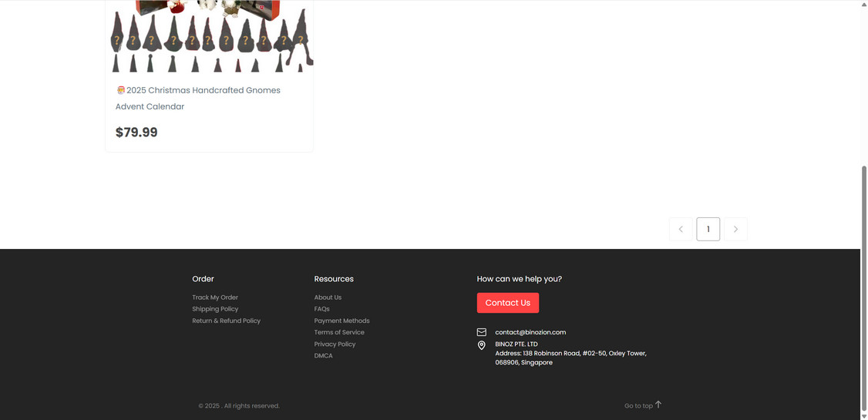Click the $79.99 product price

136,133
